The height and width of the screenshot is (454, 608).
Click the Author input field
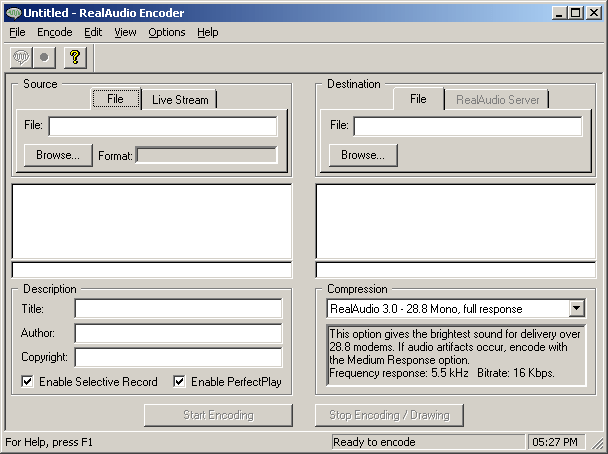178,333
